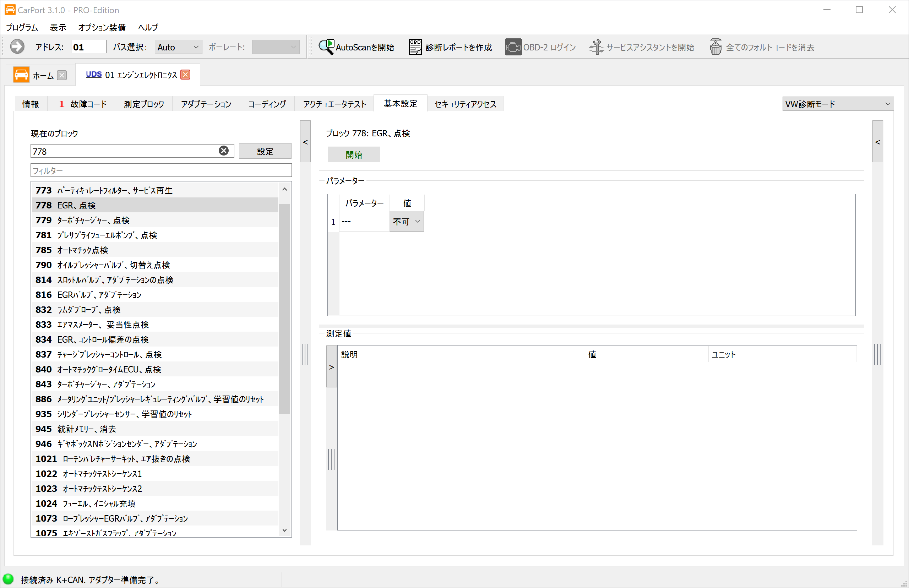This screenshot has height=588, width=909.
Task: Switch to the 測定ブロック tab
Action: click(144, 104)
